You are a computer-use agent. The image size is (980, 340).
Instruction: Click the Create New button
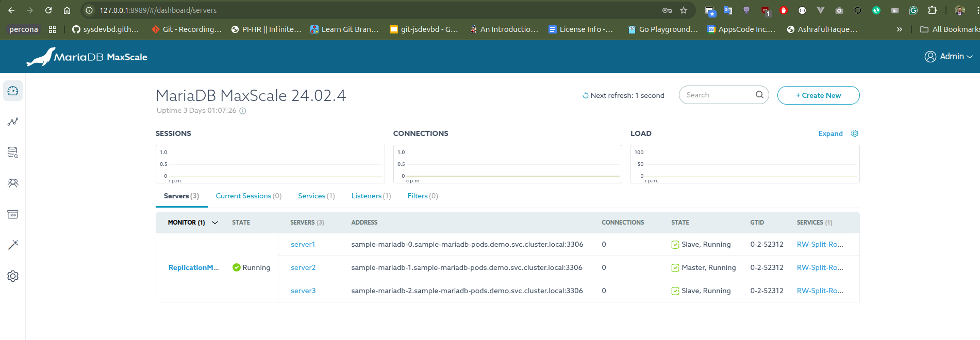tap(818, 95)
